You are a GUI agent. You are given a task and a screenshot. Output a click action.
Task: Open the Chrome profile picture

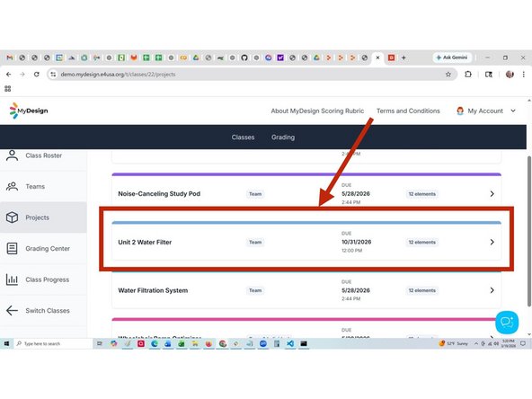510,75
